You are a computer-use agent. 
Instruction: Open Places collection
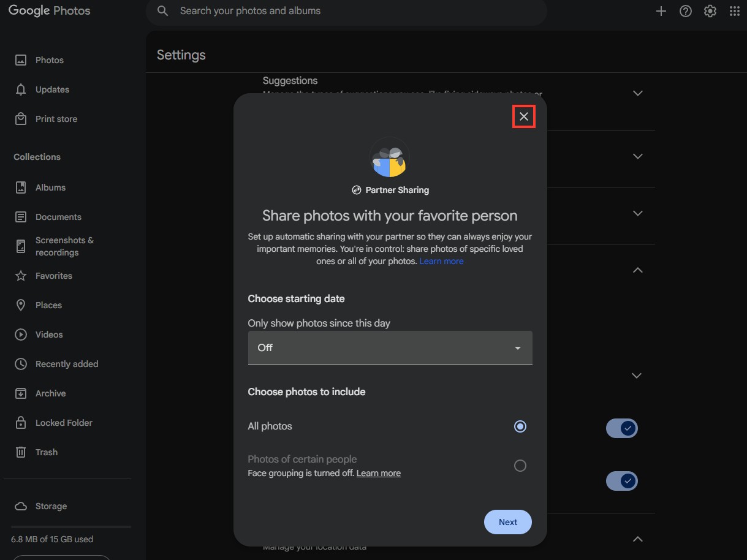tap(48, 305)
